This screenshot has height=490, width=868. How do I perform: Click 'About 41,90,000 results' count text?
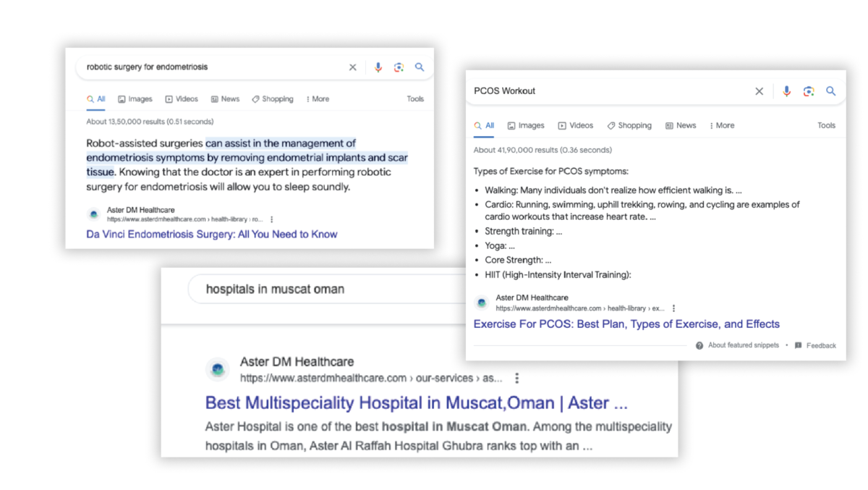(542, 151)
